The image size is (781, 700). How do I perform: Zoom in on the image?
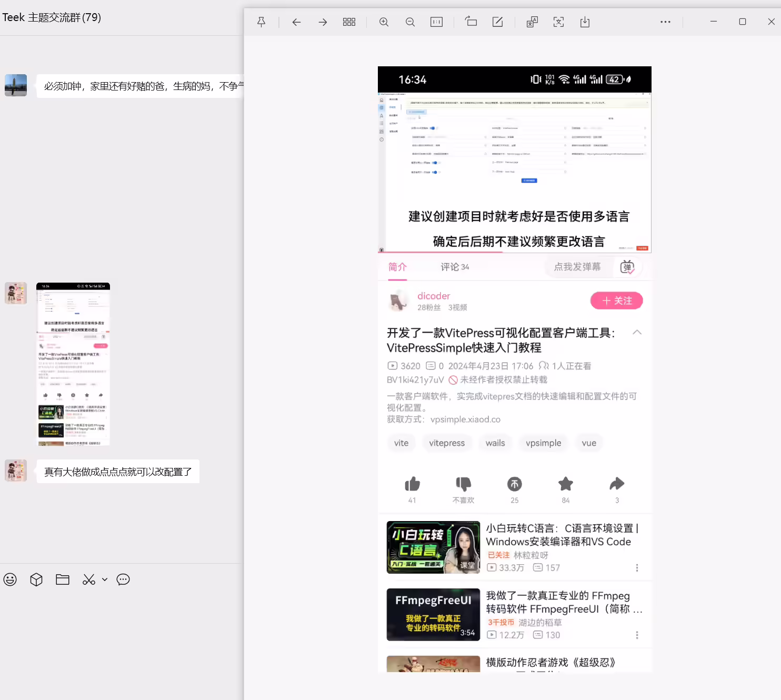(384, 22)
